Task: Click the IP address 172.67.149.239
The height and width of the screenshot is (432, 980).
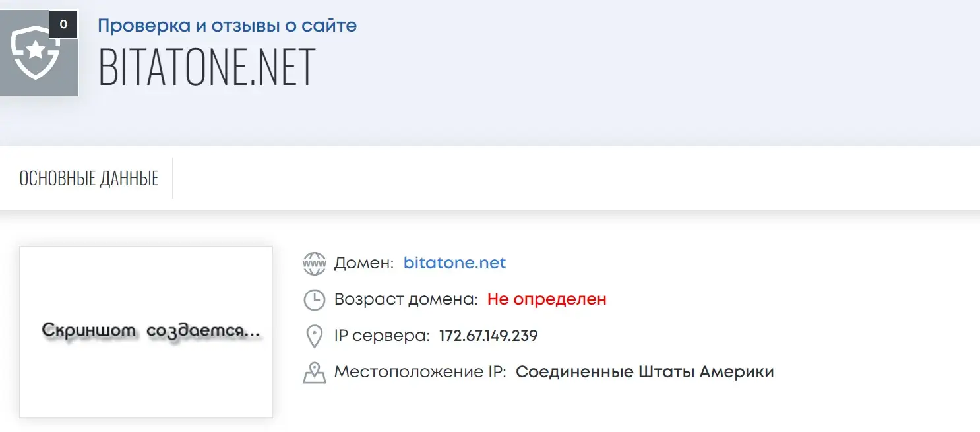Action: pyautogui.click(x=489, y=336)
